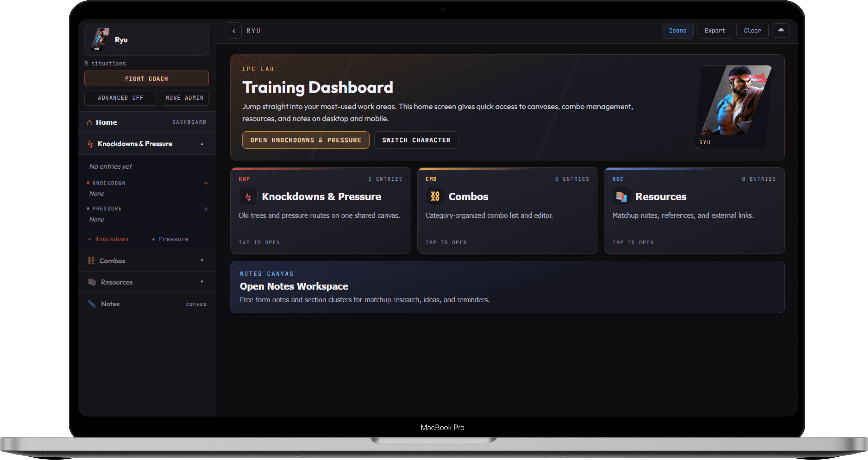Click the cloud sync icon button
The height and width of the screenshot is (460, 868).
click(x=780, y=30)
